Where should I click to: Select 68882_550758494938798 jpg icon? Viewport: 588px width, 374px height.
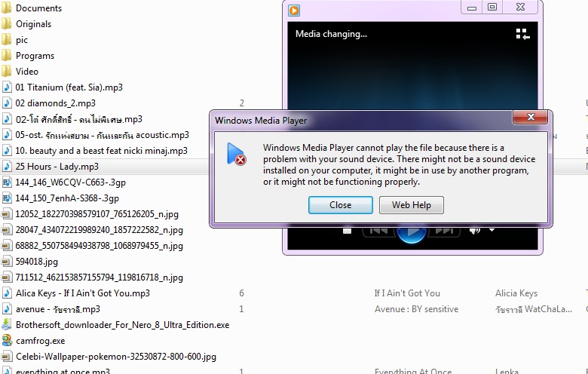click(x=6, y=246)
